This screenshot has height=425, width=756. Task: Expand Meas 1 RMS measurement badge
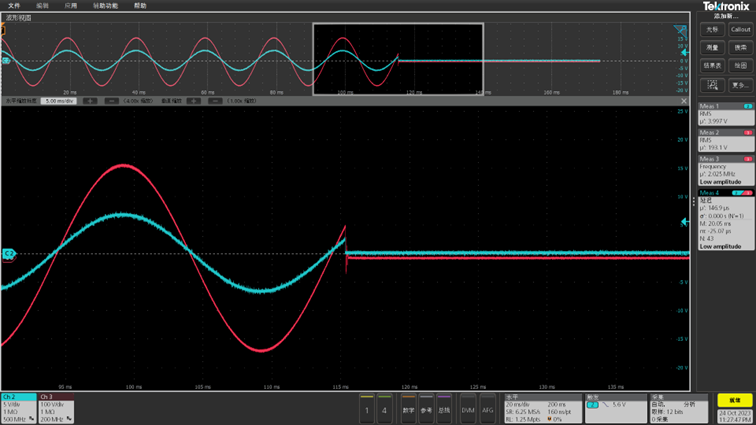pos(726,114)
